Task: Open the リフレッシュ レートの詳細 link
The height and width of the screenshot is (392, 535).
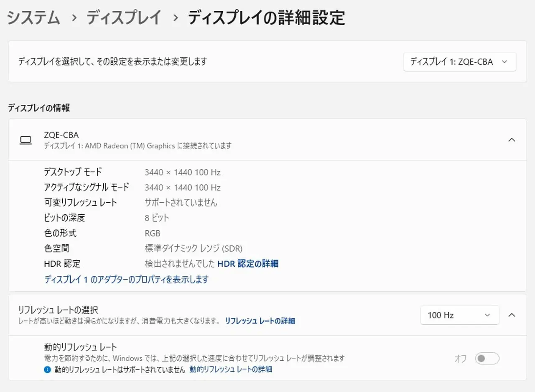Action: [x=260, y=321]
